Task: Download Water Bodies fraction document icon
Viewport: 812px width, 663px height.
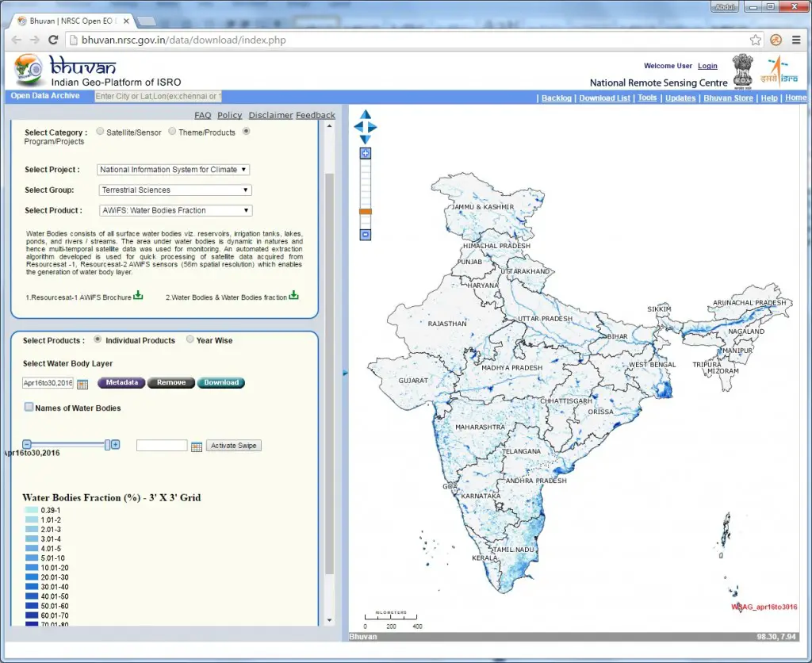Action: (x=293, y=296)
